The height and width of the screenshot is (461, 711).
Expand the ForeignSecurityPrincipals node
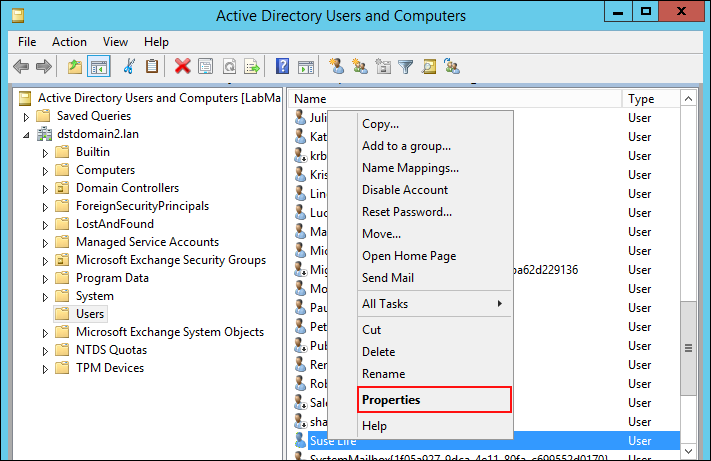pos(45,207)
